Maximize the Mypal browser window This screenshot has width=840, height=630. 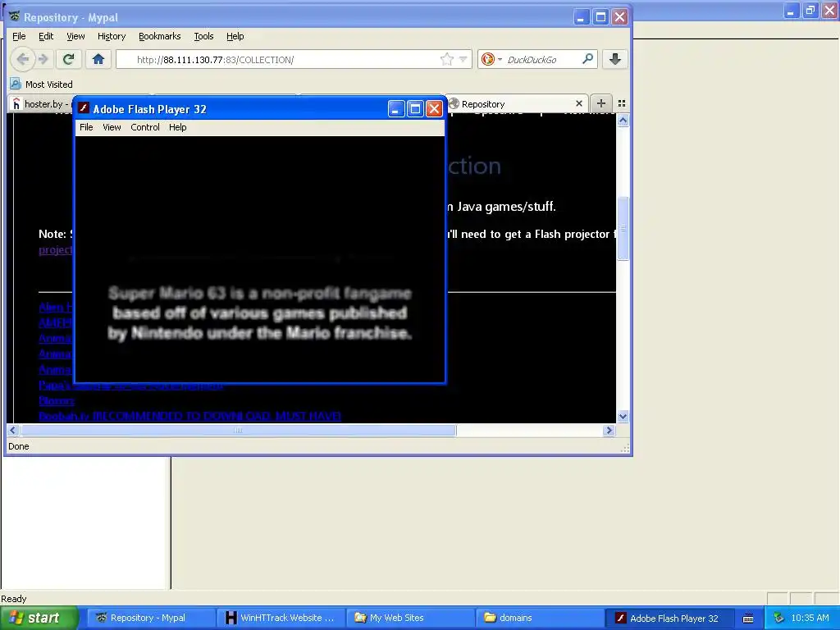click(600, 16)
